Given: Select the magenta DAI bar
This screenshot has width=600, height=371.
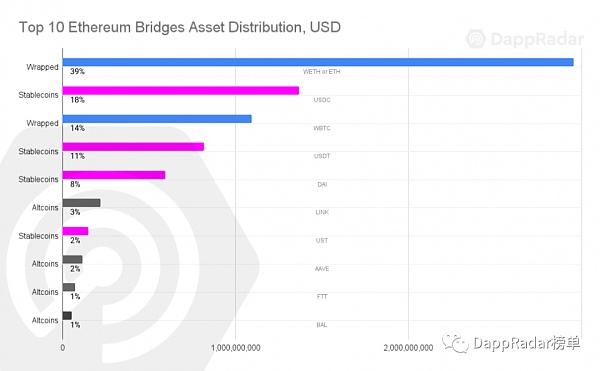Looking at the screenshot, I should [114, 175].
